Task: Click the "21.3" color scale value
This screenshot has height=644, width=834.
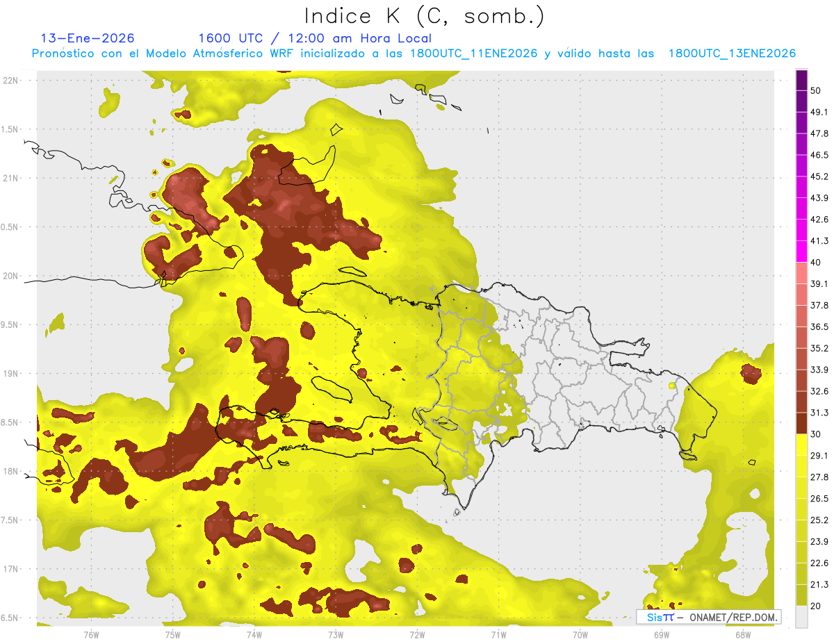Action: click(819, 585)
